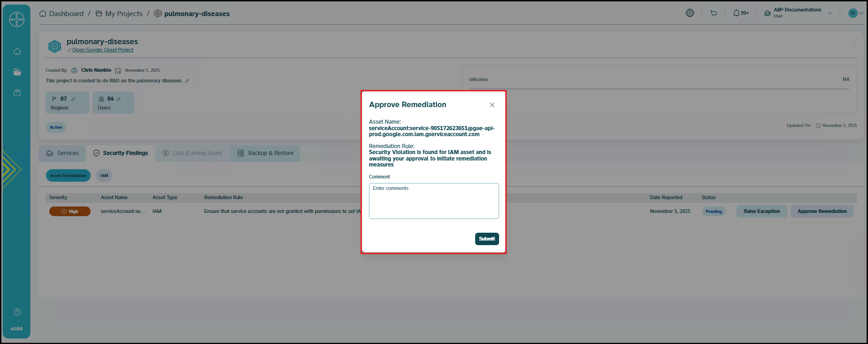Open the notifications bell icon
This screenshot has width=868, height=344.
[x=736, y=13]
